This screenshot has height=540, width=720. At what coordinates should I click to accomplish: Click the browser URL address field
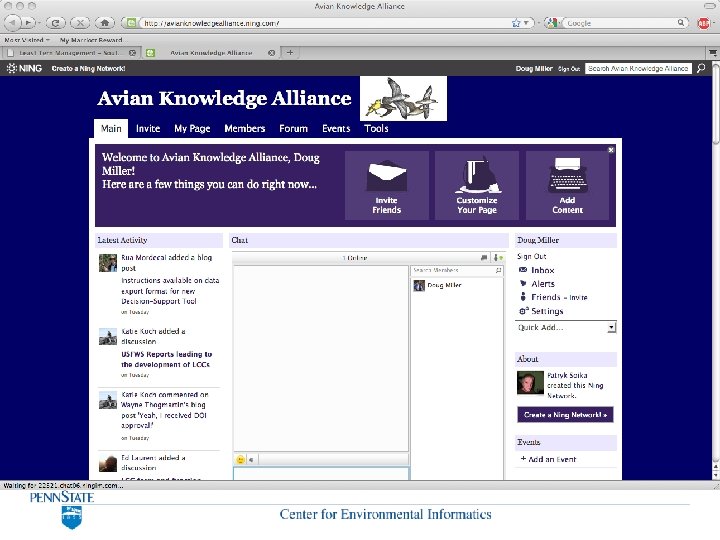point(326,23)
